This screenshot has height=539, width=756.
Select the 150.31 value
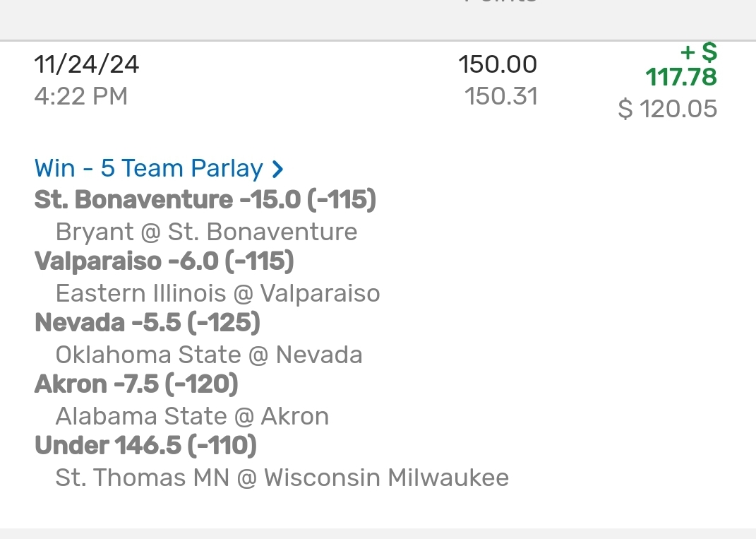pyautogui.click(x=501, y=96)
